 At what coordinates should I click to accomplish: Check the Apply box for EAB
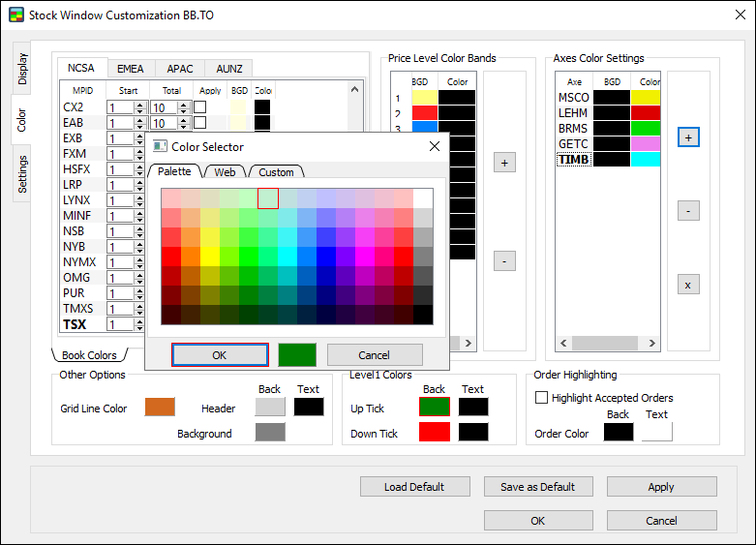(199, 123)
